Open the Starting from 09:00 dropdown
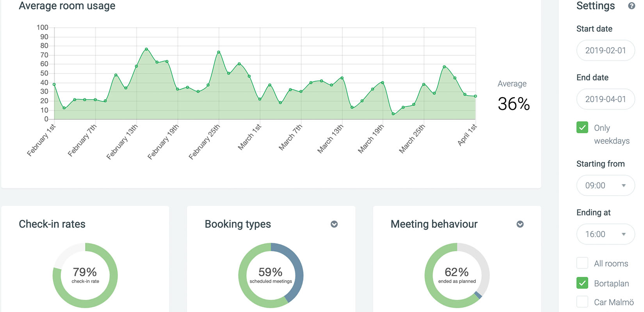 click(605, 185)
